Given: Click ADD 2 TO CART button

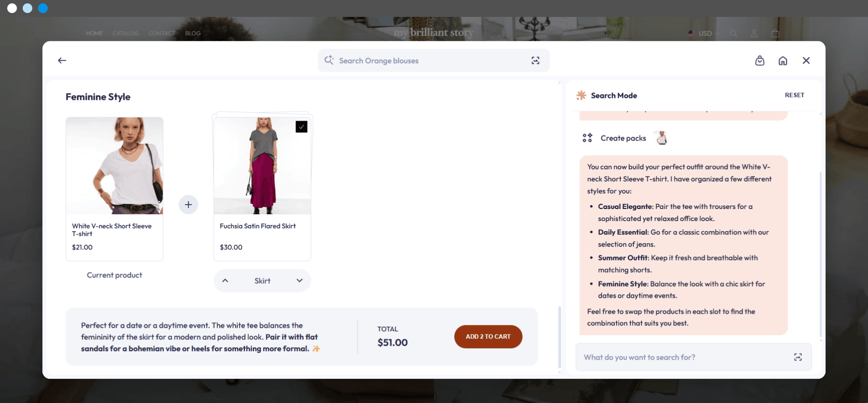Looking at the screenshot, I should (x=488, y=336).
